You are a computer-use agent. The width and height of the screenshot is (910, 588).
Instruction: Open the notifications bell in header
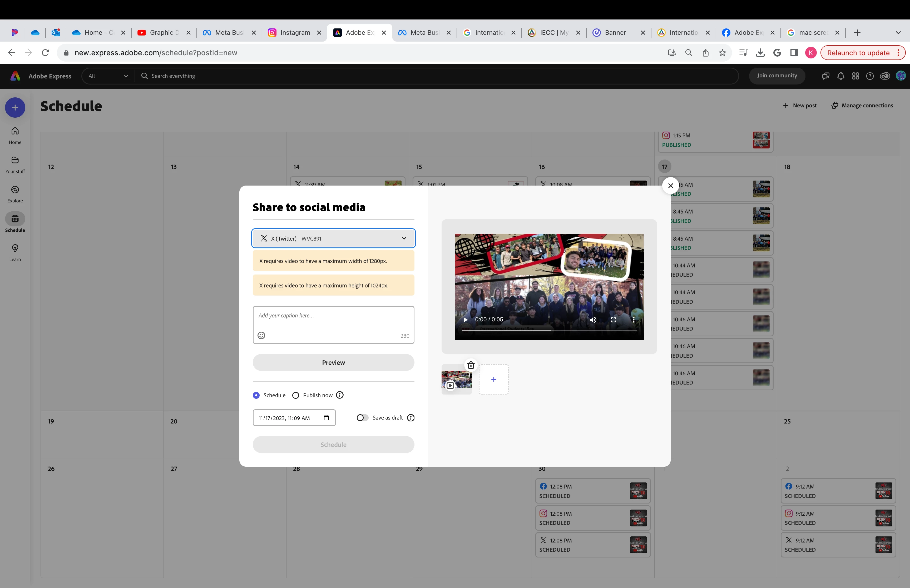[840, 76]
